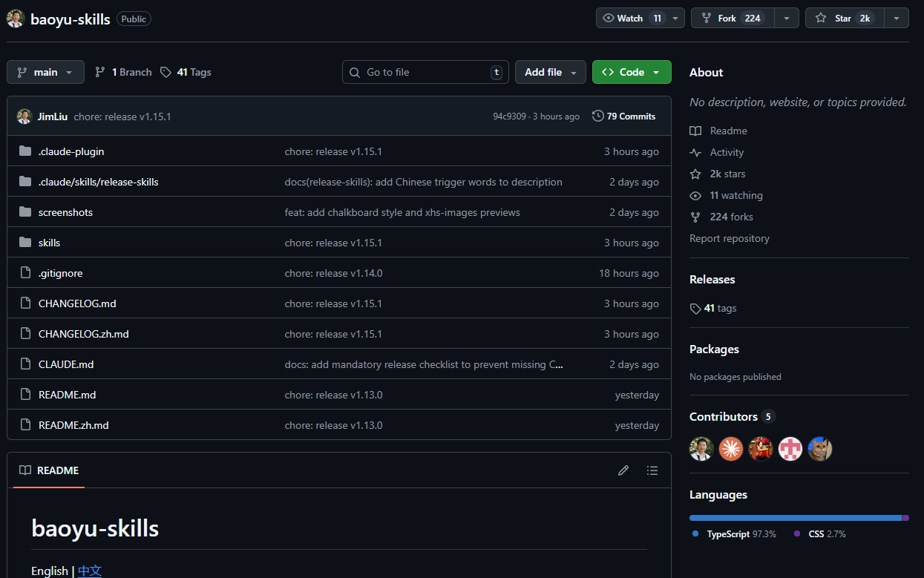The image size is (924, 578).
Task: Open the green Code dropdown
Action: 631,72
